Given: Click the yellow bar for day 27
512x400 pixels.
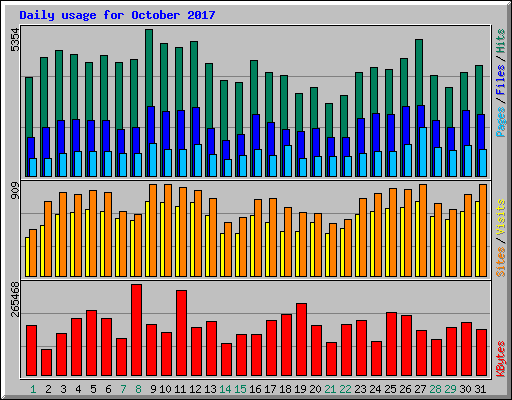Looking at the screenshot, I should (x=417, y=239).
